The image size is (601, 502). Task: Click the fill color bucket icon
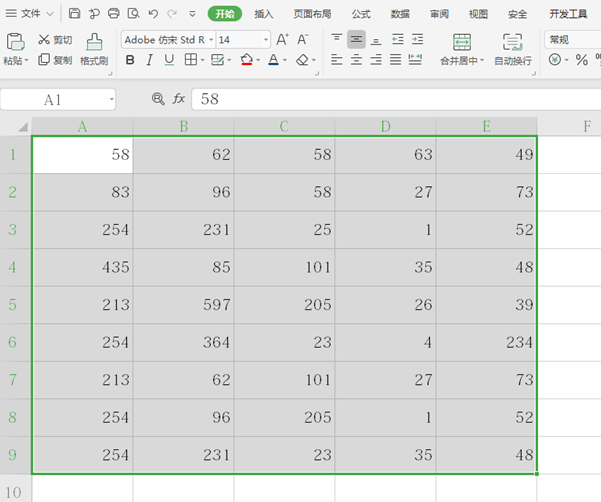point(246,60)
